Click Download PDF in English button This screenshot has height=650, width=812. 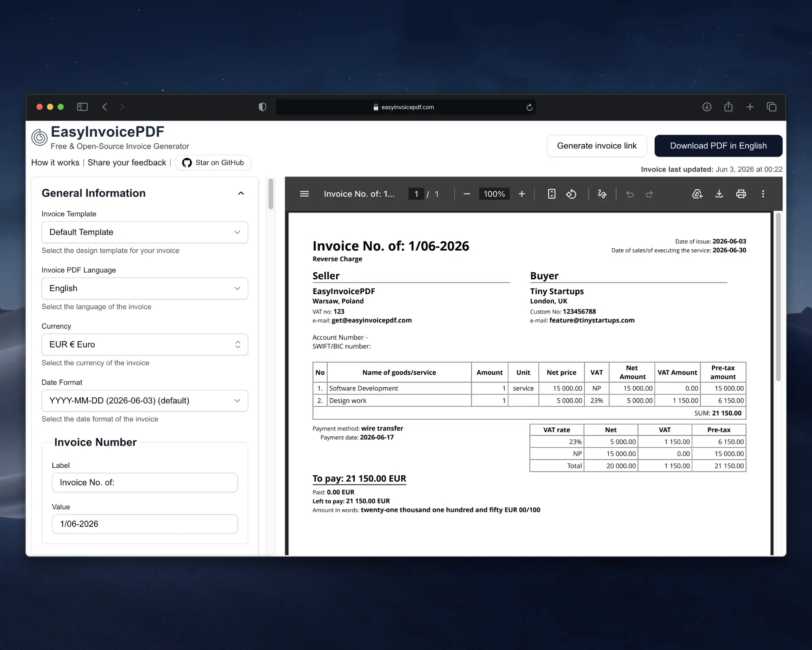pos(718,146)
